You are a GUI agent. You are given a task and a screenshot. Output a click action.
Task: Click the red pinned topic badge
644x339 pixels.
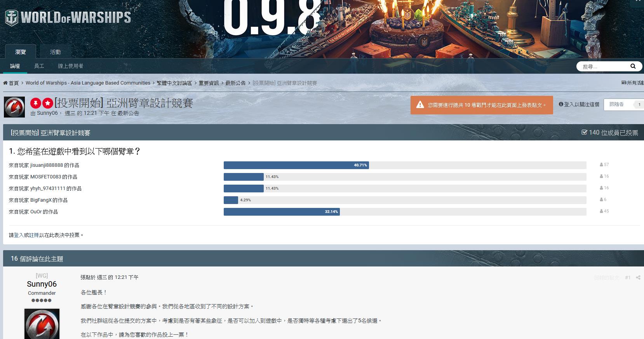[36, 103]
